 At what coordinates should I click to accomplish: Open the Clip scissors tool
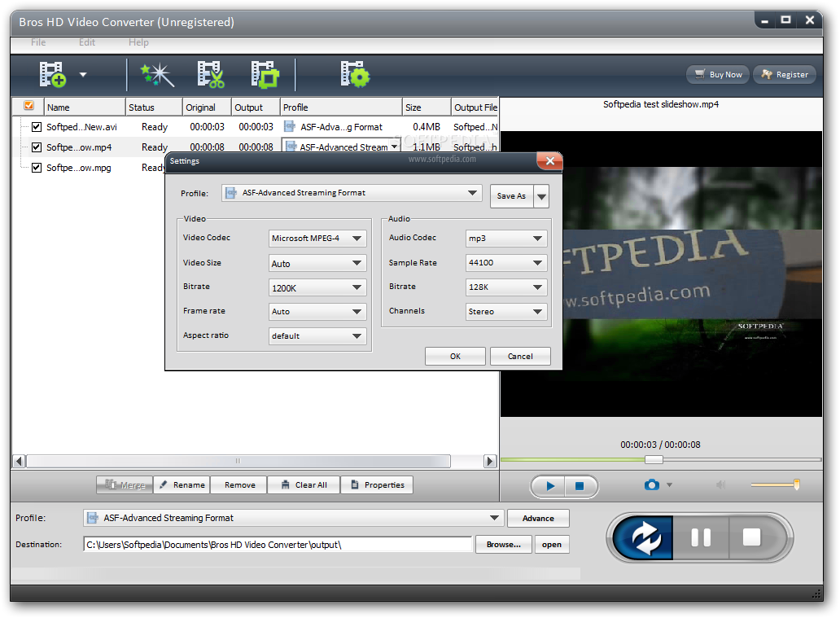coord(211,75)
